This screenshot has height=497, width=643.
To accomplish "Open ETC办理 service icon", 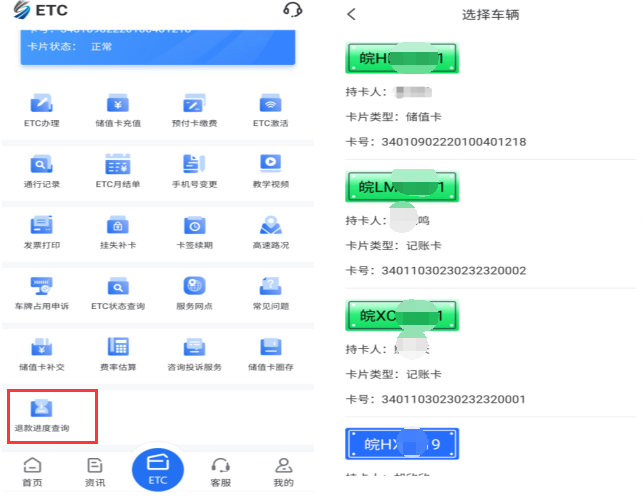I will tap(42, 109).
